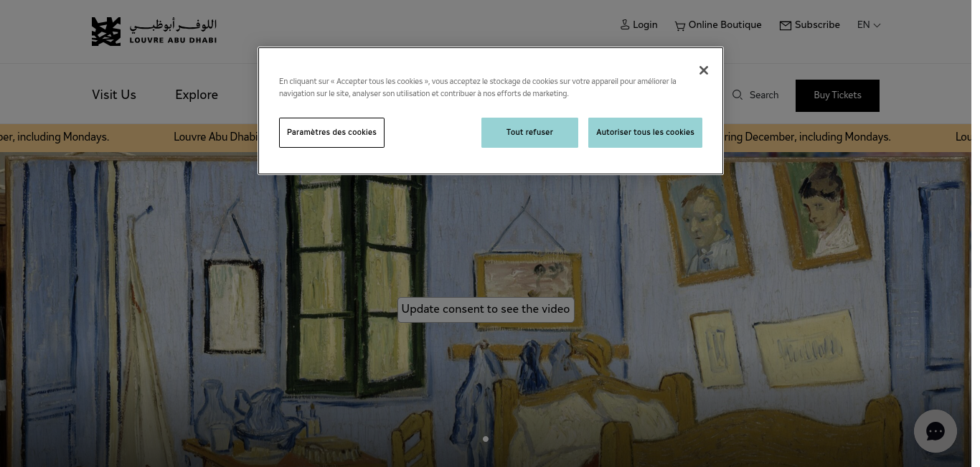
Task: Open the Online Boutique cart icon
Action: [679, 26]
